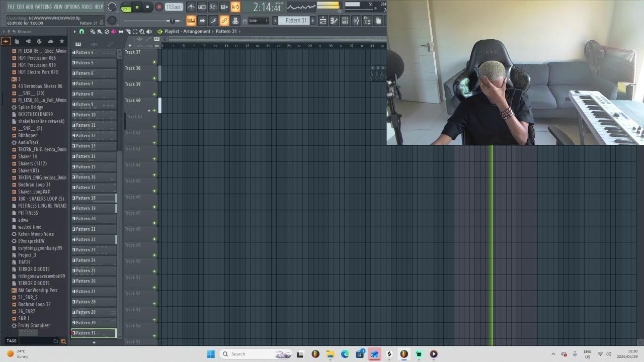Toggle Song/Pattern mode button
The height and width of the screenshot is (362, 644).
pyautogui.click(x=126, y=7)
